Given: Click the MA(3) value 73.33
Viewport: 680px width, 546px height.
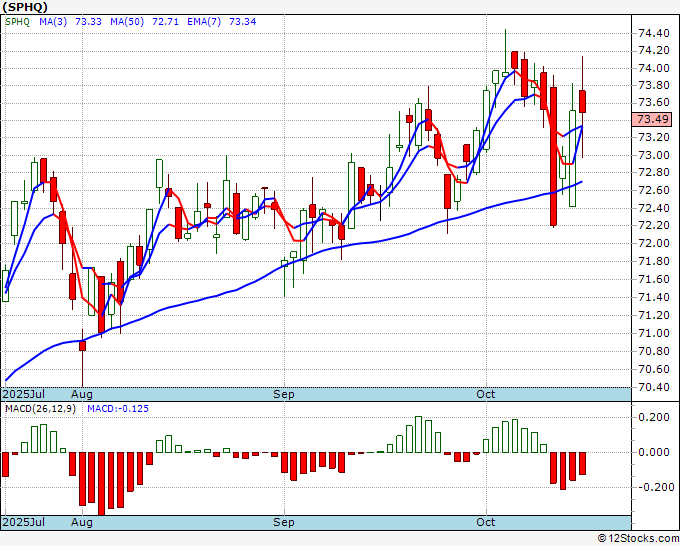Looking at the screenshot, I should 88,22.
